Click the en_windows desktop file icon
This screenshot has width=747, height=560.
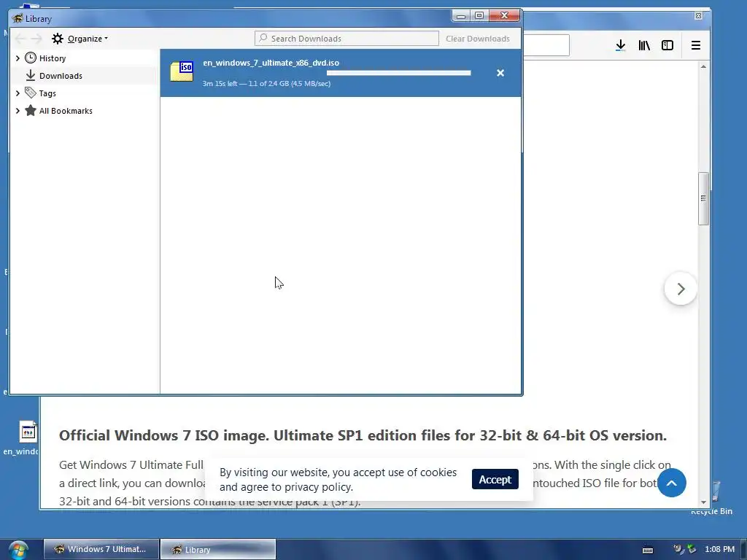(28, 432)
